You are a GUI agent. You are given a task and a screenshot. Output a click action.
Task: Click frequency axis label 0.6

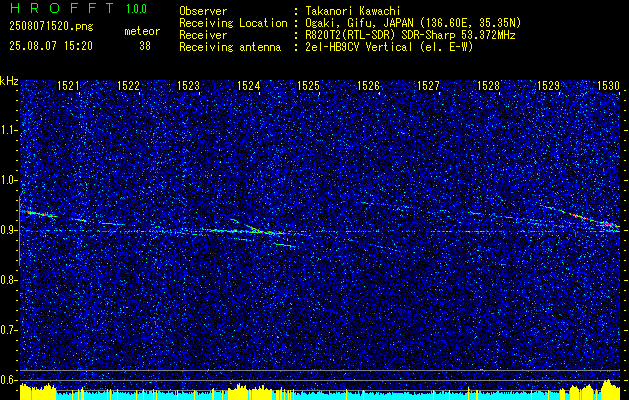pyautogui.click(x=8, y=380)
